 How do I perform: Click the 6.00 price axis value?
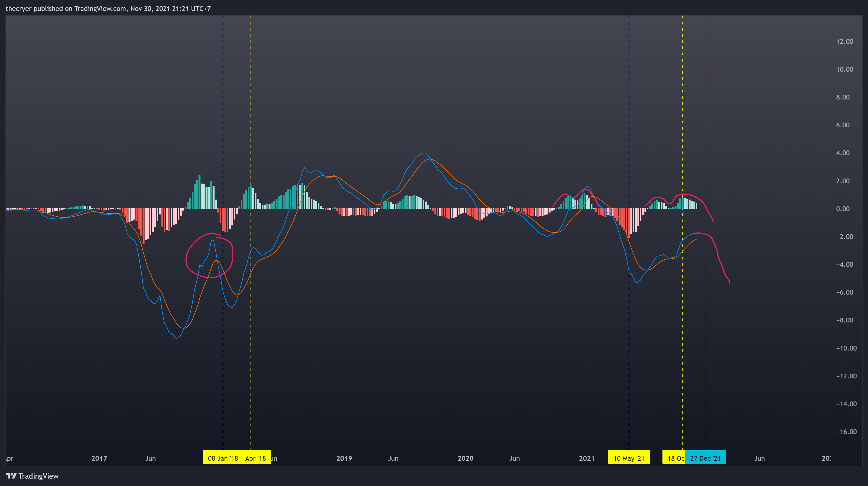coord(843,125)
